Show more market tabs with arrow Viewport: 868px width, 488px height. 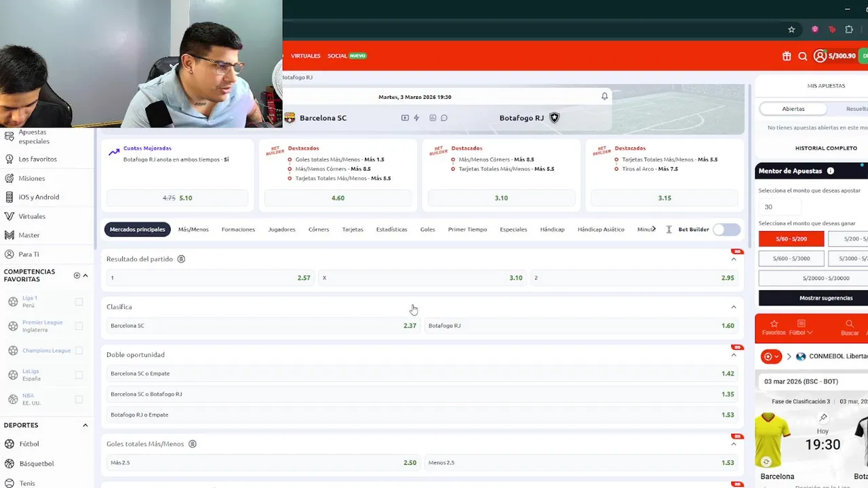654,229
